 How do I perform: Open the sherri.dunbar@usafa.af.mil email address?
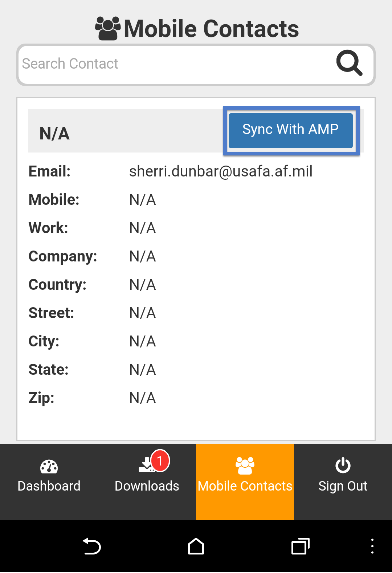click(x=221, y=171)
